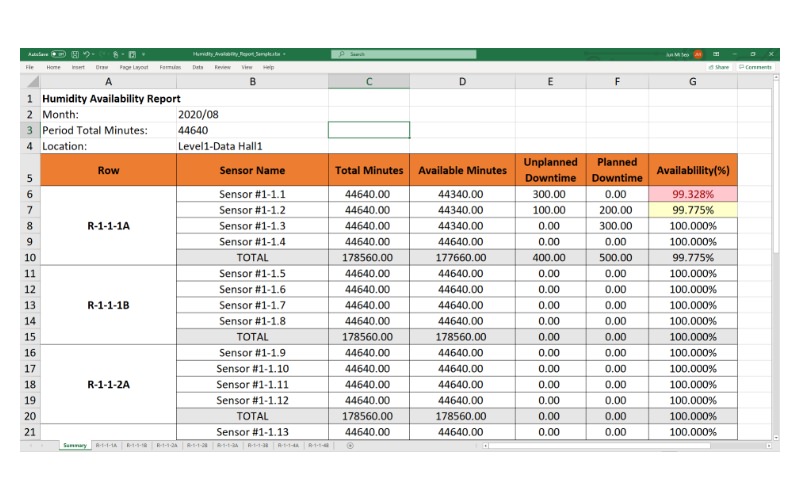Select the red 99.328% availability cell
The height and width of the screenshot is (500, 800).
point(692,194)
